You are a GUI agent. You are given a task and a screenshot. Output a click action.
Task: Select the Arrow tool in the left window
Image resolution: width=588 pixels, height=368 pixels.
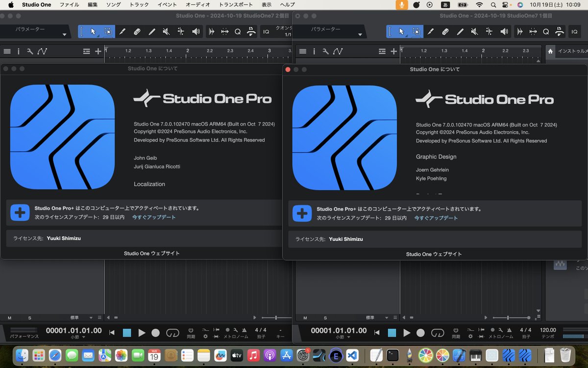(x=93, y=31)
